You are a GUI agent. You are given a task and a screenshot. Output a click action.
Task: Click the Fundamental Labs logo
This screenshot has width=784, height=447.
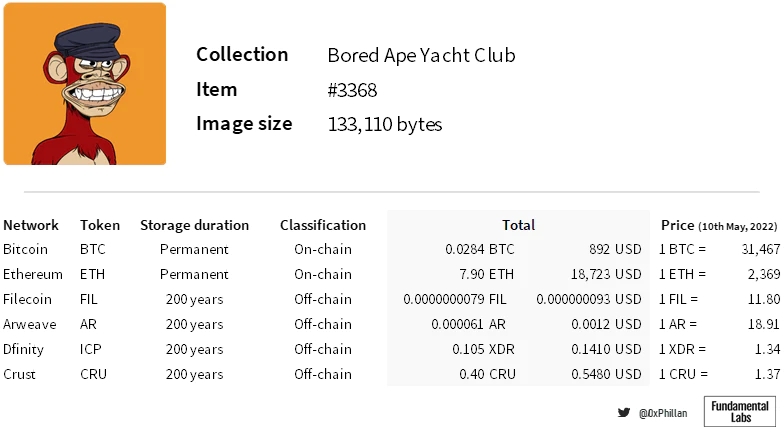tap(740, 412)
